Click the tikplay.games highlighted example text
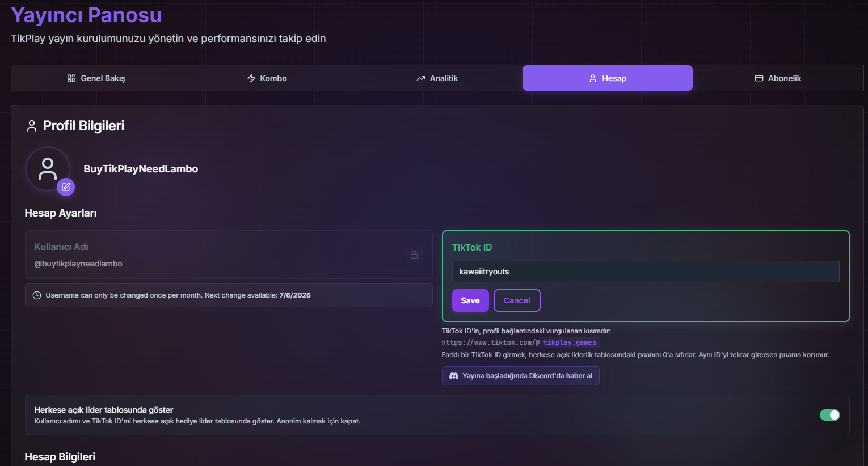868x466 pixels. coord(570,342)
